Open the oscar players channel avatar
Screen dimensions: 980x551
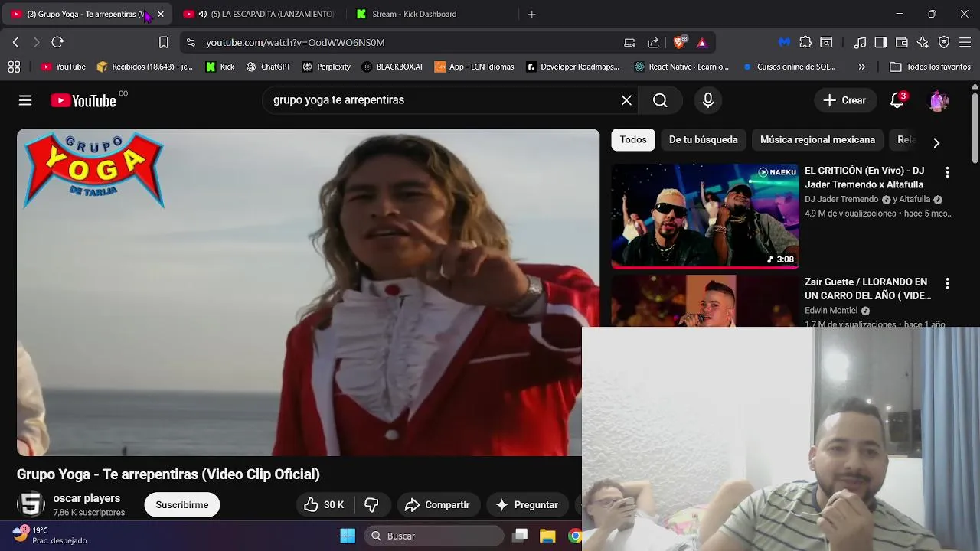[31, 504]
